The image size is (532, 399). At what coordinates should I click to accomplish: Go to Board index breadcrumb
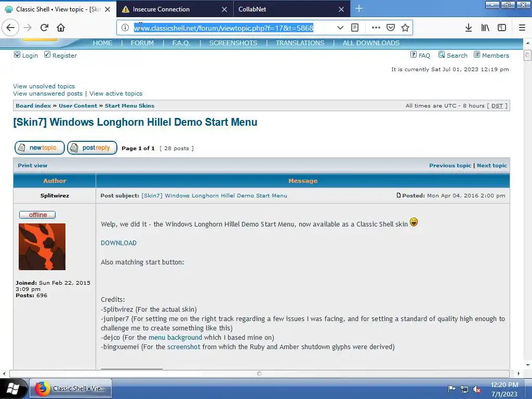tap(33, 105)
